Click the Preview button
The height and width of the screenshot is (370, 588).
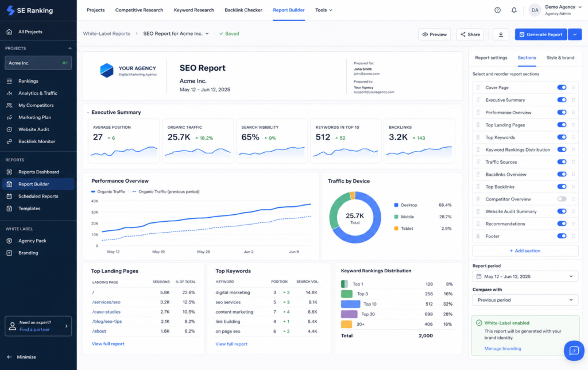click(x=434, y=34)
